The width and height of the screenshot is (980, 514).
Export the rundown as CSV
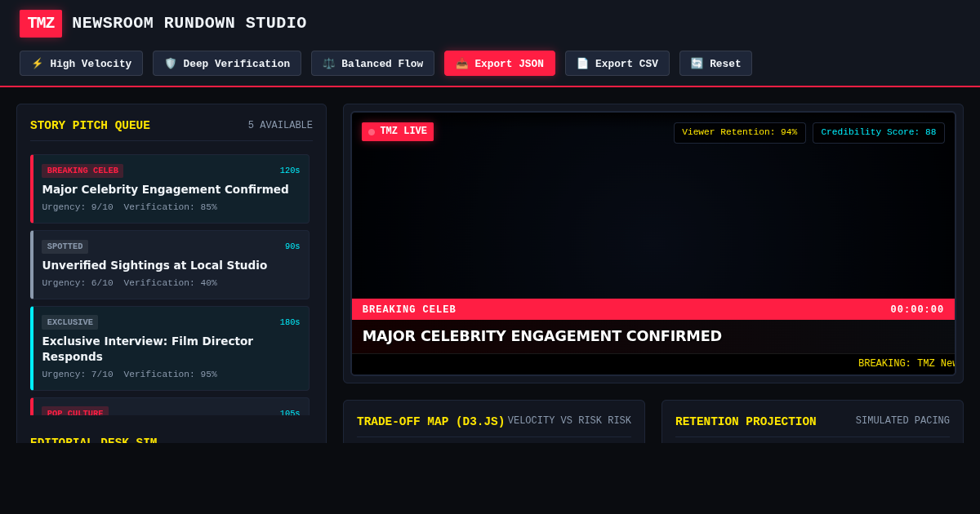[617, 64]
